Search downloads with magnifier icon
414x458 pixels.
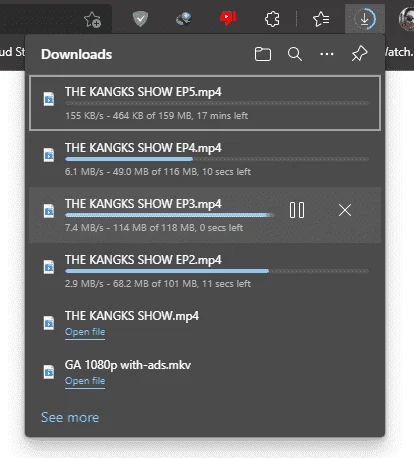(x=295, y=54)
